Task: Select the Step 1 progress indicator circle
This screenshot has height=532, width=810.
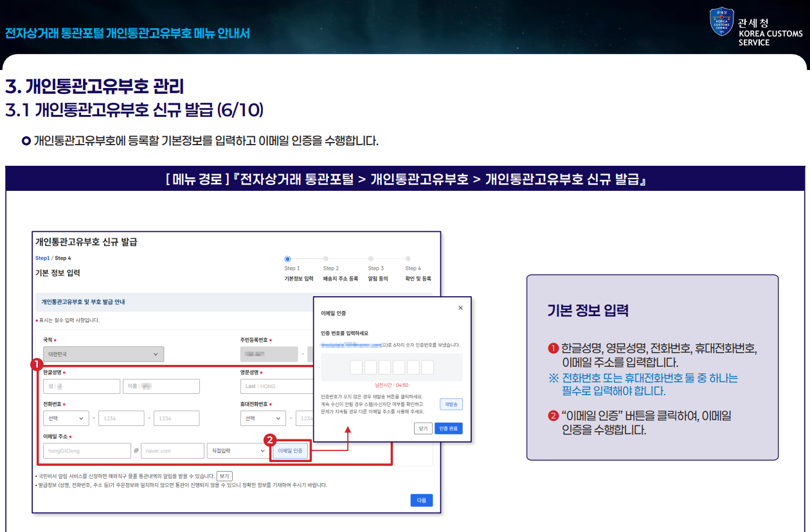Action: 287,259
